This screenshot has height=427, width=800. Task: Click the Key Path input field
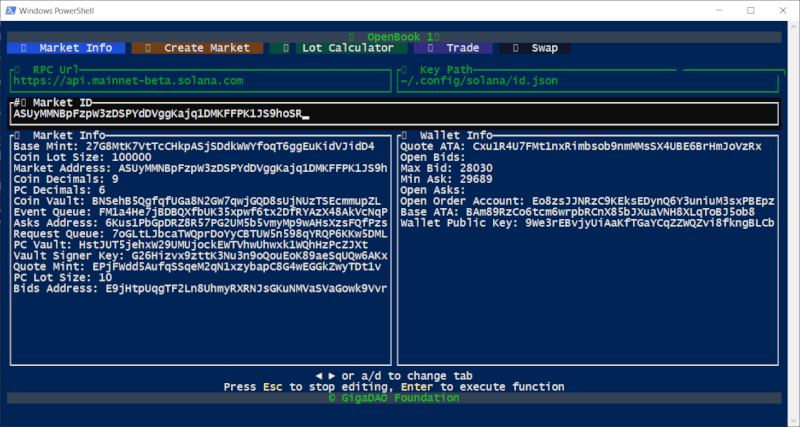coord(588,81)
